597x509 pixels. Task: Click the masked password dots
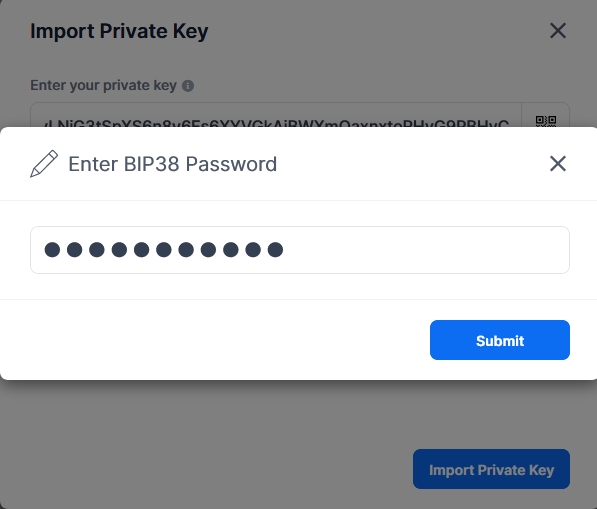click(164, 250)
